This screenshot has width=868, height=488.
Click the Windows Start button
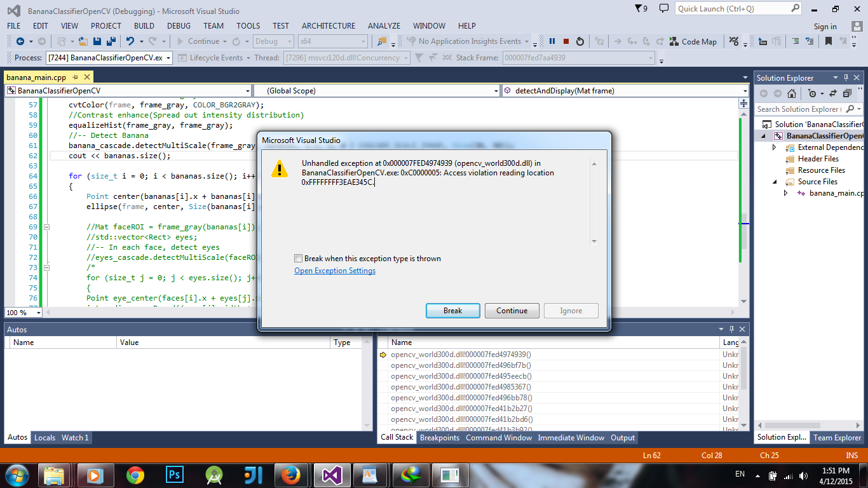pos(16,475)
